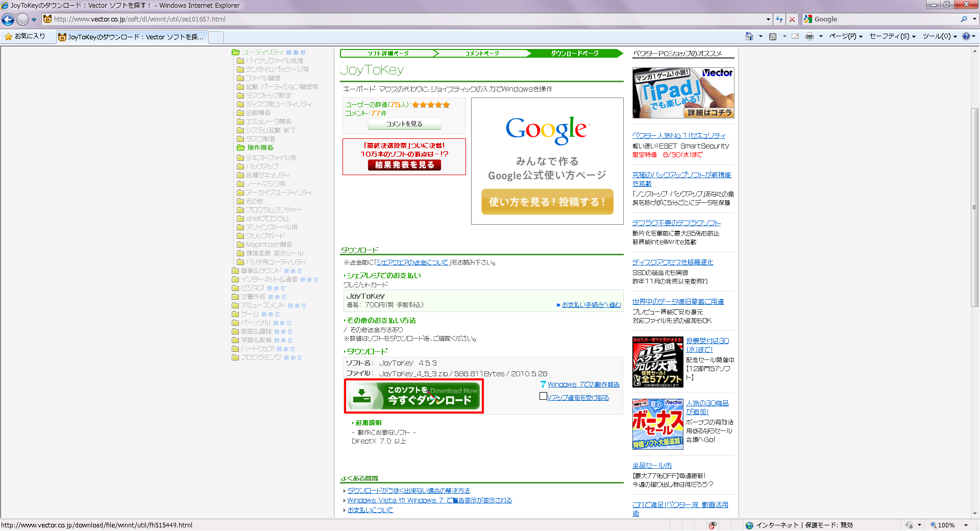Image resolution: width=980 pixels, height=531 pixels.
Task: Open the Home button dropdown arrow
Action: (761, 36)
